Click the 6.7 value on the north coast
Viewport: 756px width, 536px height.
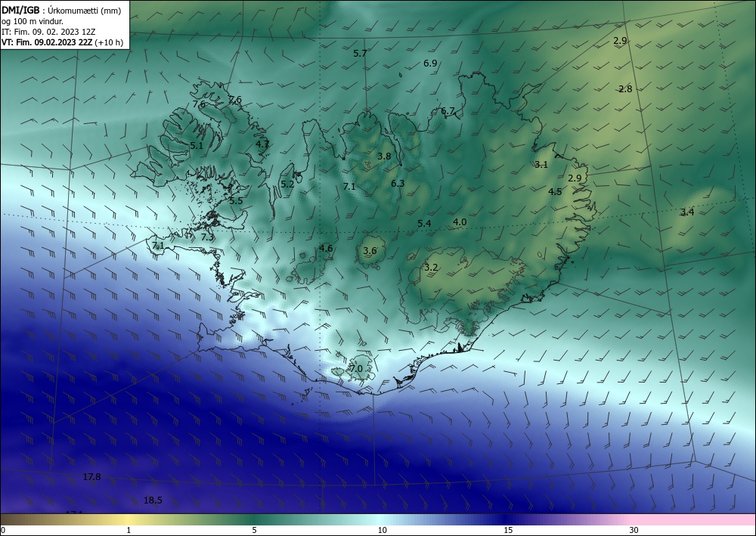click(x=448, y=111)
